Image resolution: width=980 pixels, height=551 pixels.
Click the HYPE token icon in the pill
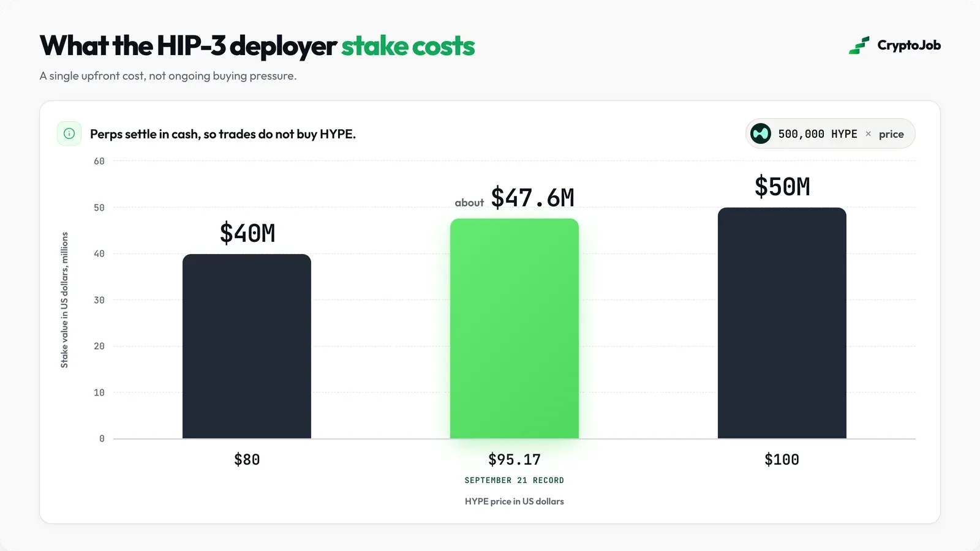click(x=761, y=133)
